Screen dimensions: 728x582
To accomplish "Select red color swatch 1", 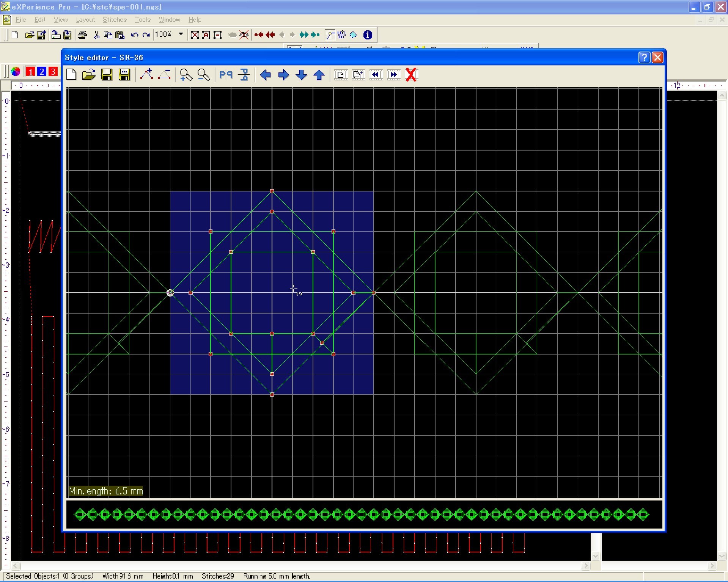I will tap(30, 71).
